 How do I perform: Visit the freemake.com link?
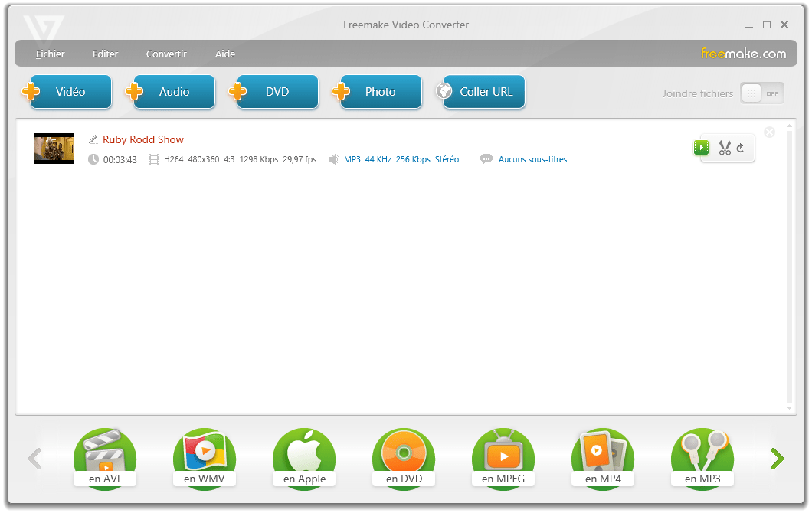tap(743, 54)
